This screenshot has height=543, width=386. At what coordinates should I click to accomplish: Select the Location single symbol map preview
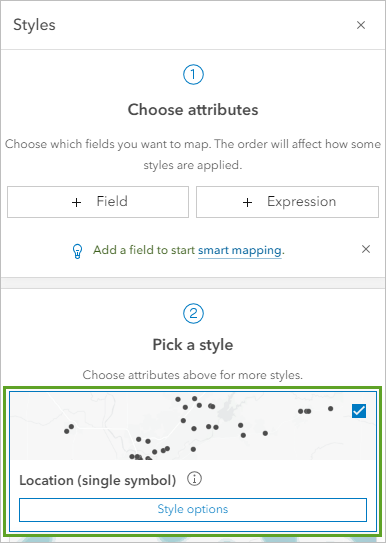click(x=193, y=426)
